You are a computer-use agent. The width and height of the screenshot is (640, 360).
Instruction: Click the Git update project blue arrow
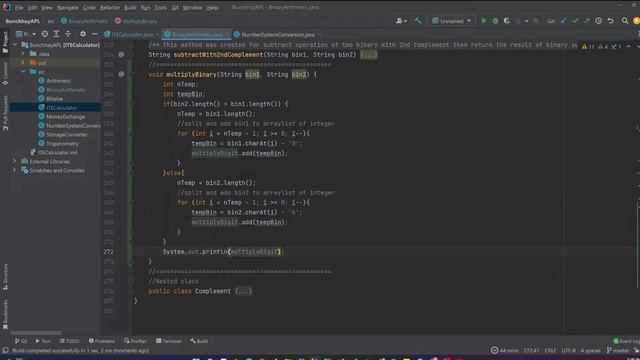pos(564,20)
